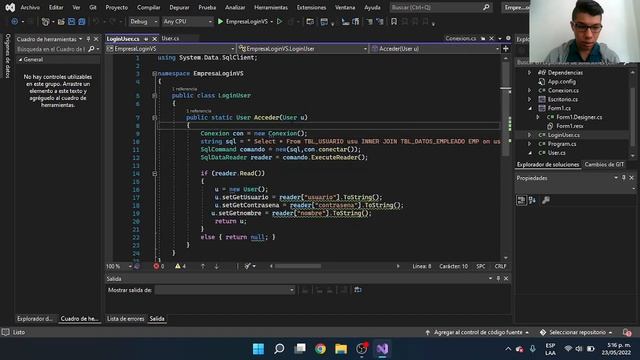640x360 pixels.
Task: Collapse the class LoginUser outlining box
Action: [x=154, y=96]
